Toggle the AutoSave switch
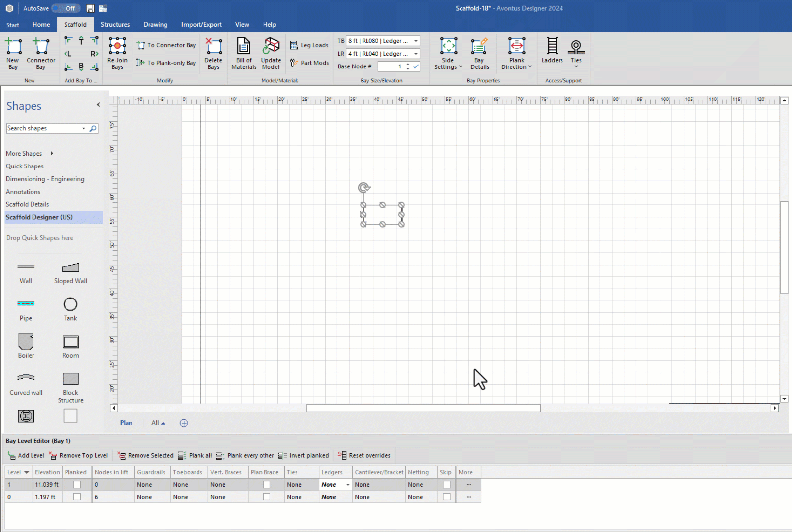Screen dimensions: 792x532 [x=66, y=8]
